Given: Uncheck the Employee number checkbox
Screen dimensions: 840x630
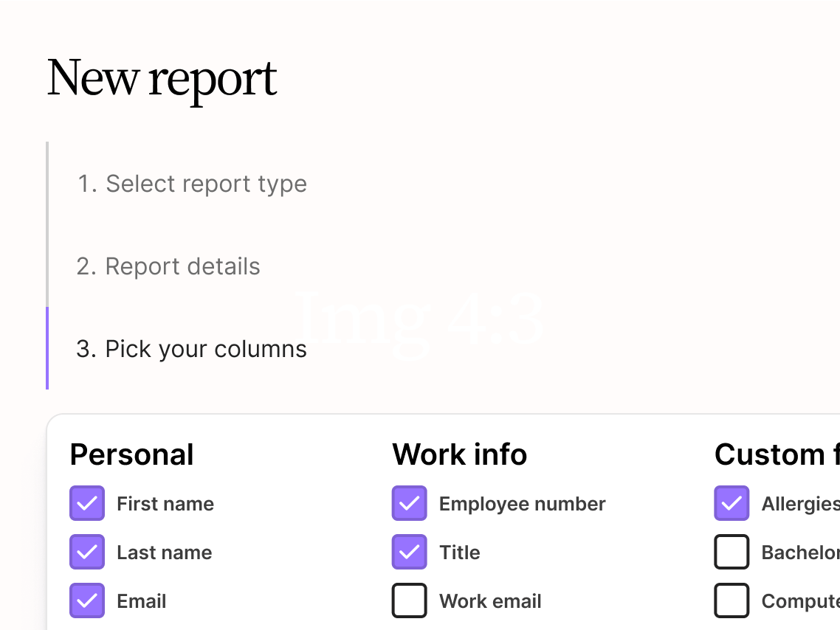Looking at the screenshot, I should [x=410, y=504].
